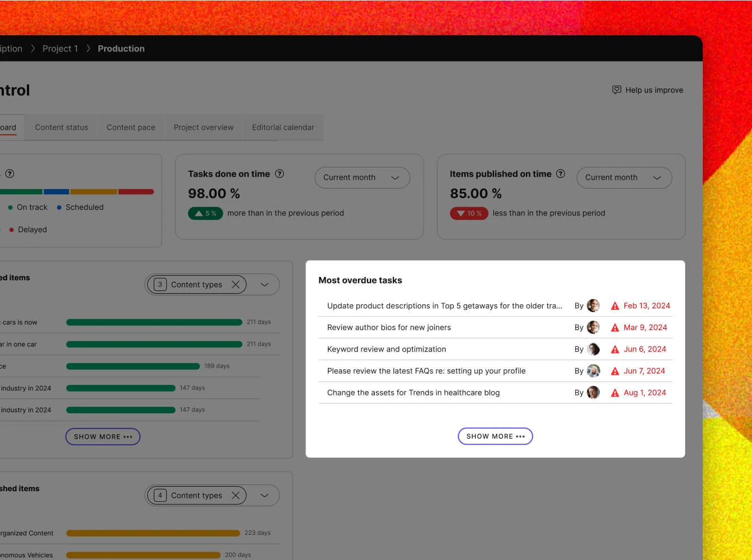This screenshot has height=560, width=752.
Task: Click warning icon next to Feb 13, 2024
Action: [615, 306]
